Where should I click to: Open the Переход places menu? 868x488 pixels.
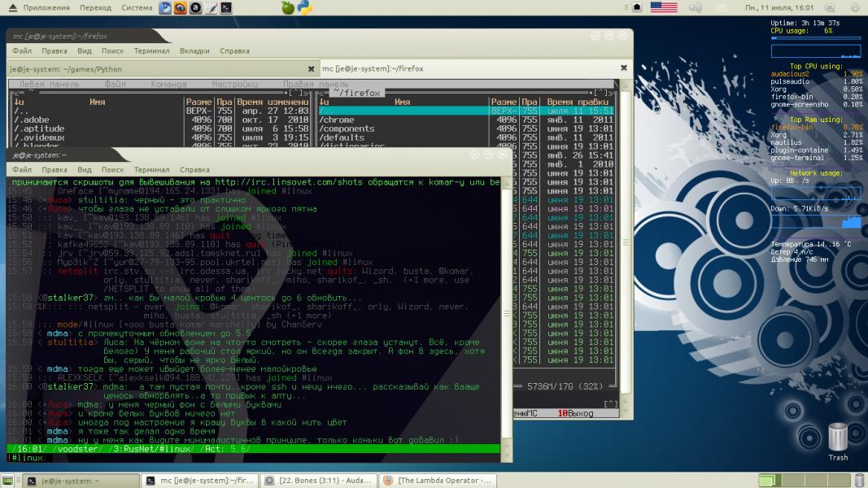tap(96, 7)
